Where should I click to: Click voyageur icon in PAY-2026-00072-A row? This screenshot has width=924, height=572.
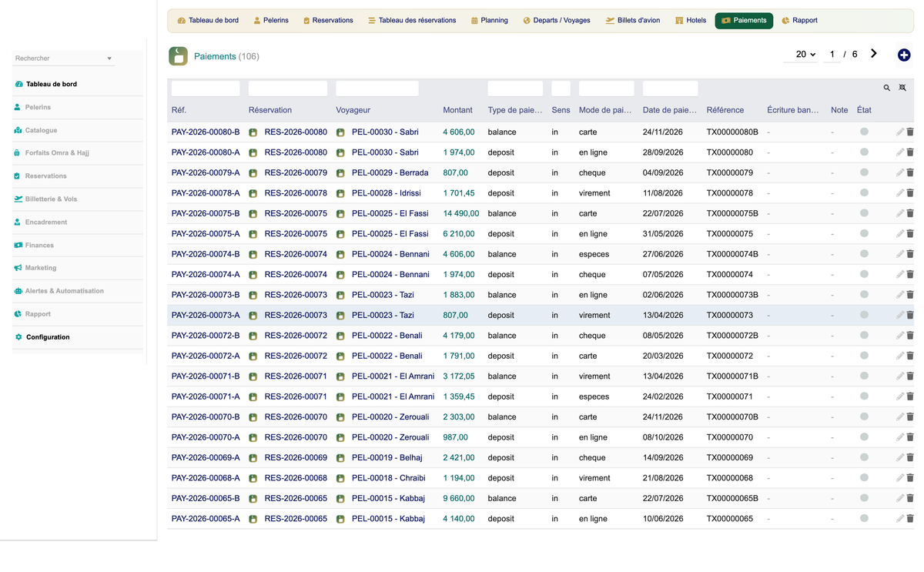pos(340,356)
